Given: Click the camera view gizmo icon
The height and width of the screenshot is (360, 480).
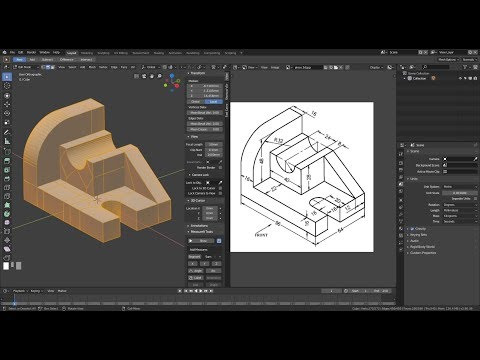Looking at the screenshot, I should [144, 76].
